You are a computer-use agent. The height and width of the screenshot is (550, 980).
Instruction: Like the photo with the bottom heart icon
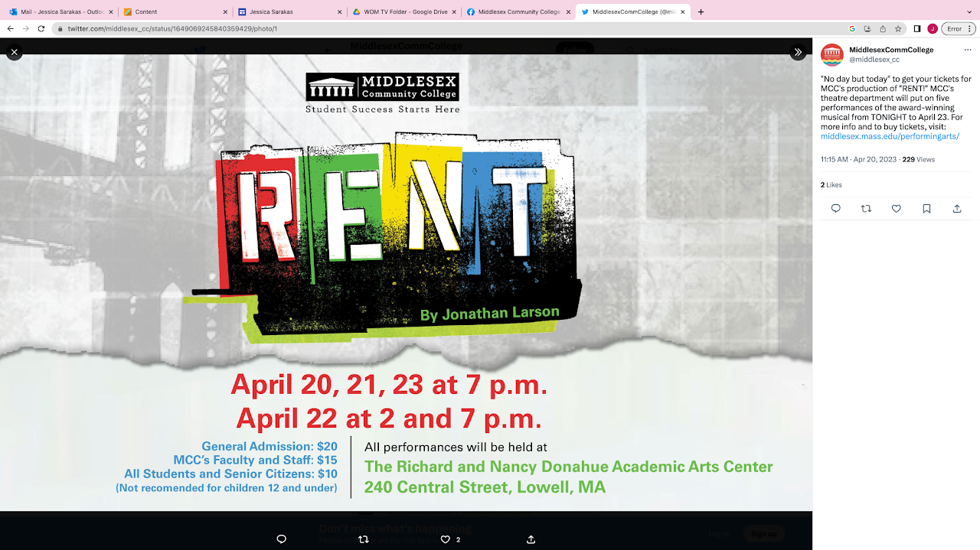click(x=446, y=539)
